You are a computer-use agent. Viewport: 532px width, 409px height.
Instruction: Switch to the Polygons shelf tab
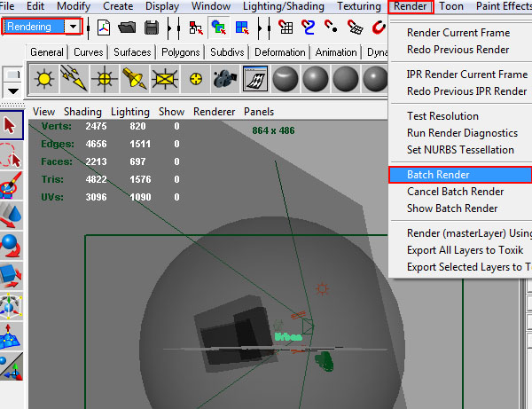point(181,52)
